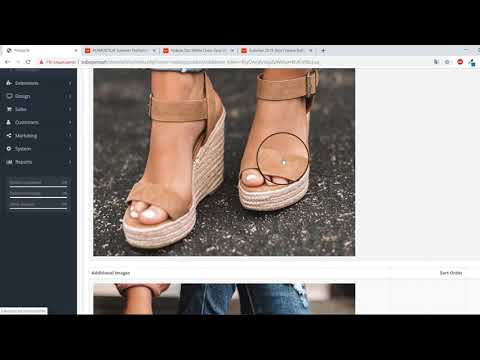Click the Additional Images column header
Image resolution: width=480 pixels, height=360 pixels.
pyautogui.click(x=111, y=273)
